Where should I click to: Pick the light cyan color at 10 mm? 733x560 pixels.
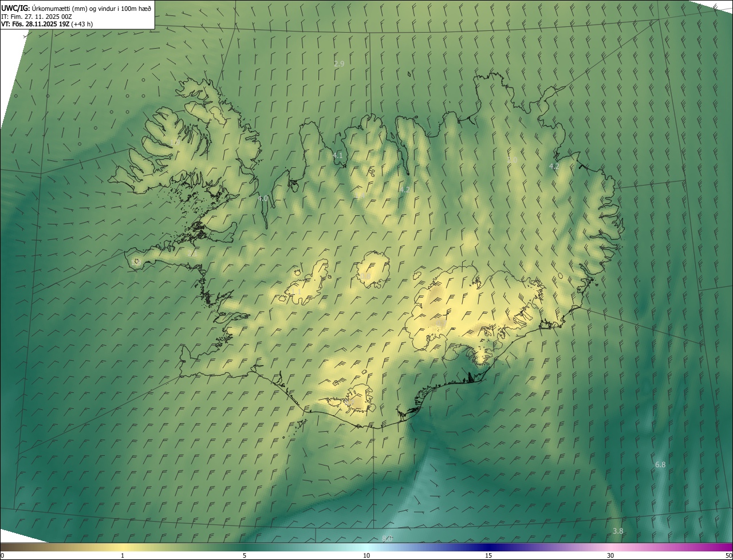point(366,547)
